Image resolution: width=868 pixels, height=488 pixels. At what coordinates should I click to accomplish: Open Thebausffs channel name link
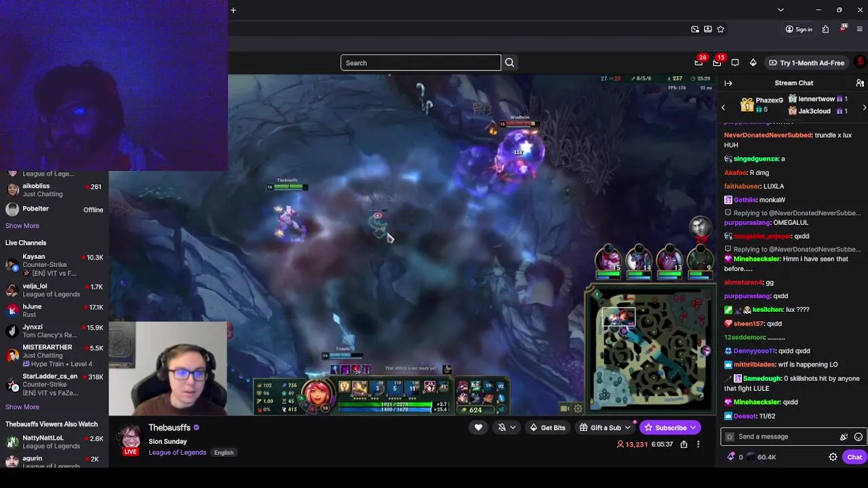coord(170,428)
